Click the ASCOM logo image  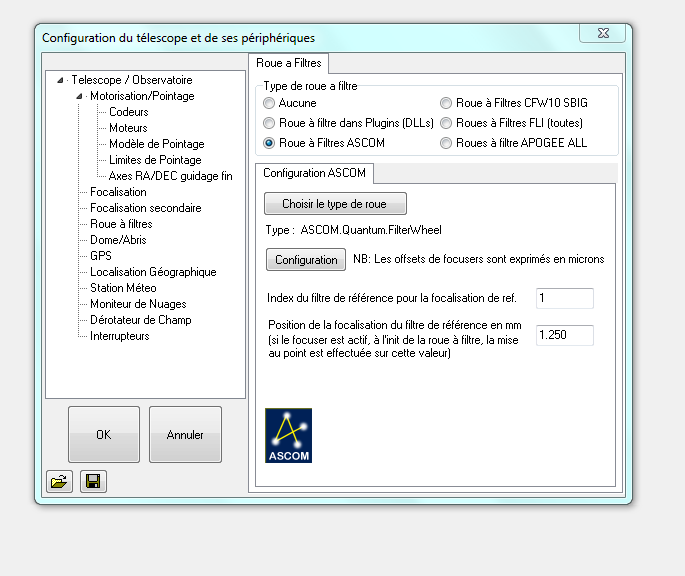288,435
